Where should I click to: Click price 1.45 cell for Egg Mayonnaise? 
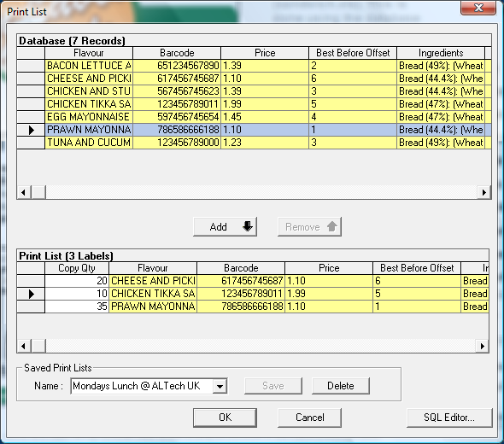point(265,117)
